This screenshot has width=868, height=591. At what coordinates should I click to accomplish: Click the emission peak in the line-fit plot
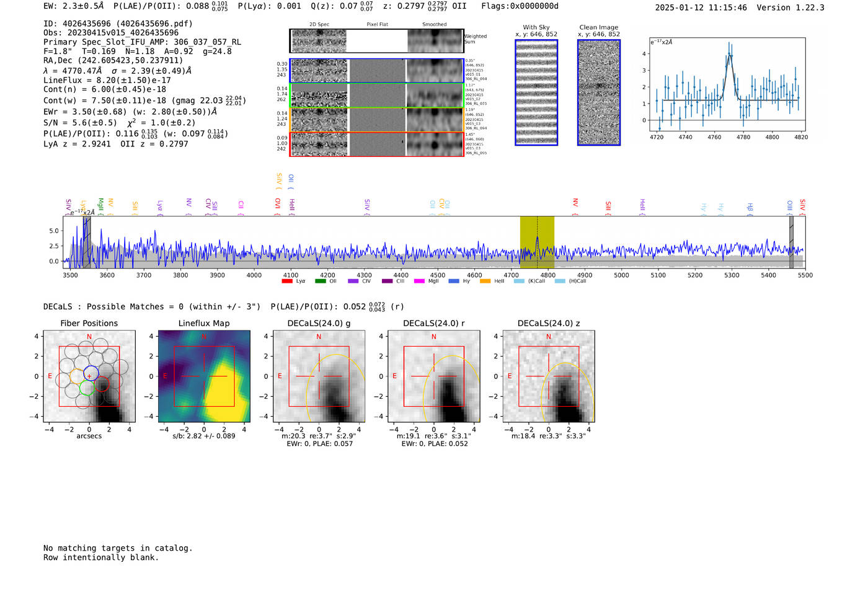pos(729,56)
